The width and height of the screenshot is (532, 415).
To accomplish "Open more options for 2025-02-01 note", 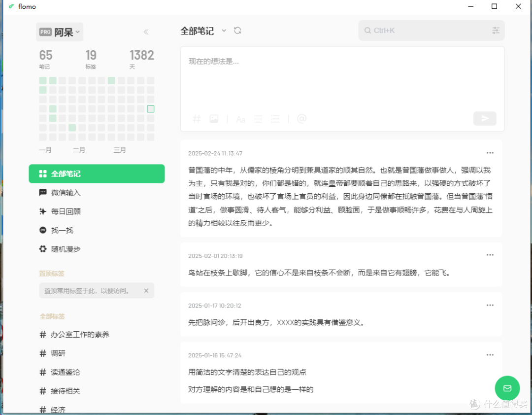I will tap(490, 255).
